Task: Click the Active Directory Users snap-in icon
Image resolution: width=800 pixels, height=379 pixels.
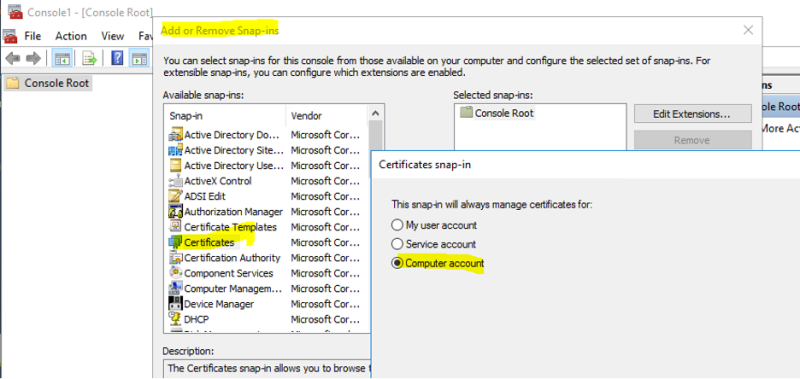Action: click(176, 166)
